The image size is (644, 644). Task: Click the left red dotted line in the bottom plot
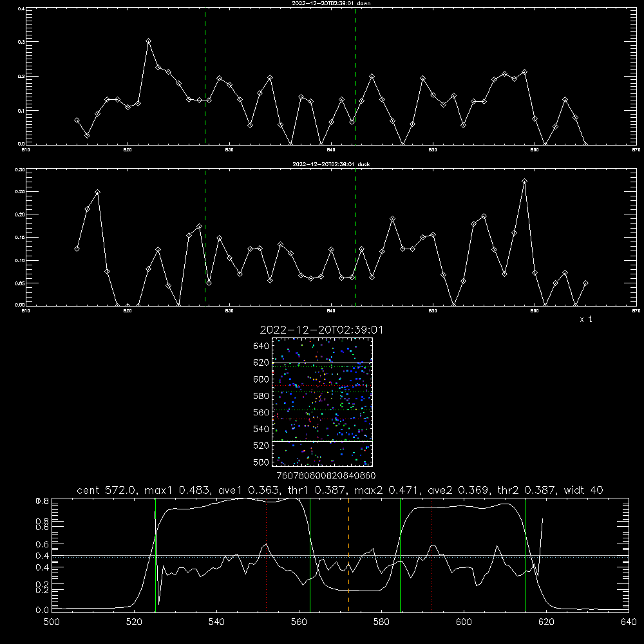[266, 555]
